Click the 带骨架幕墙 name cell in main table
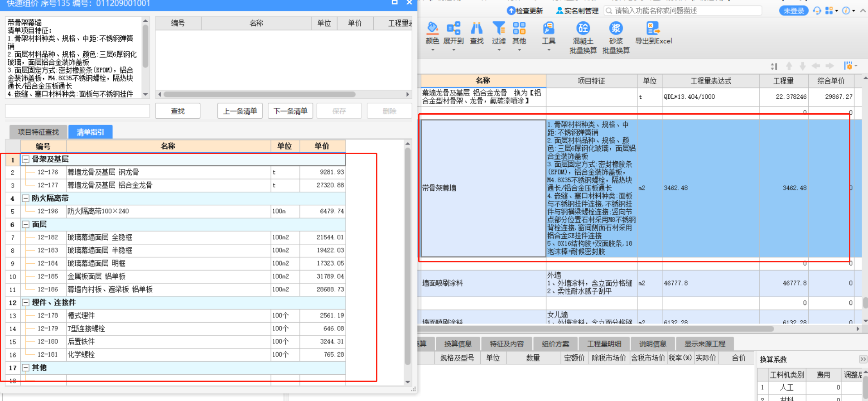 pyautogui.click(x=483, y=188)
